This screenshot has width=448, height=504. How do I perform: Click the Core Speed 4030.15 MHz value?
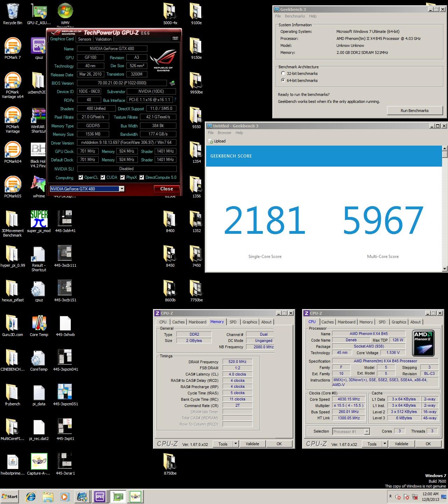[349, 399]
